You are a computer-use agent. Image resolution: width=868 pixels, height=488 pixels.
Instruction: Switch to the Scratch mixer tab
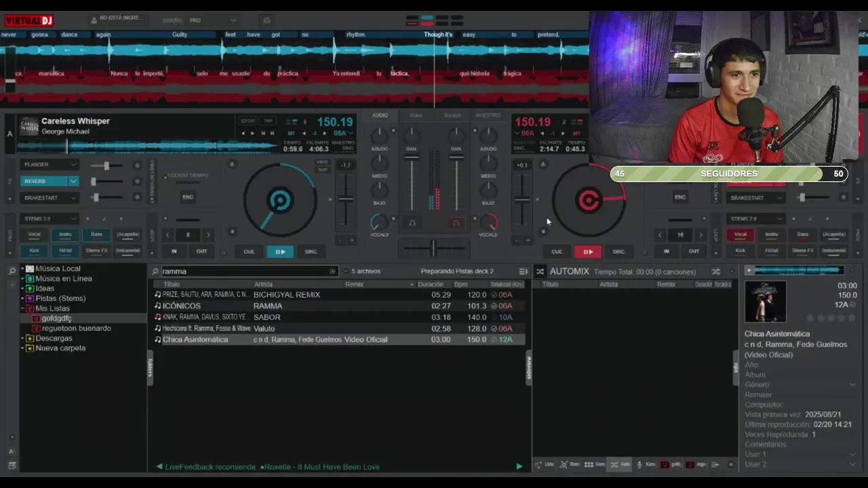[x=452, y=115]
